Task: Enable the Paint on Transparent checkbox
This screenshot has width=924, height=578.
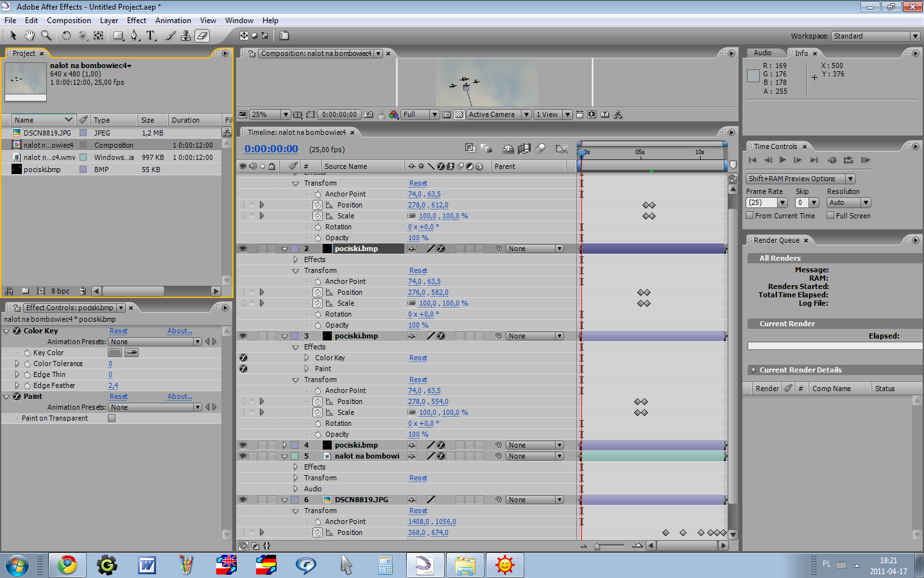Action: click(x=112, y=418)
